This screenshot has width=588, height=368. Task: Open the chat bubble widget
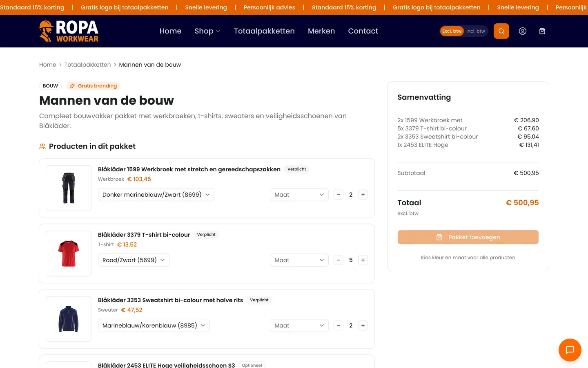pos(570,350)
